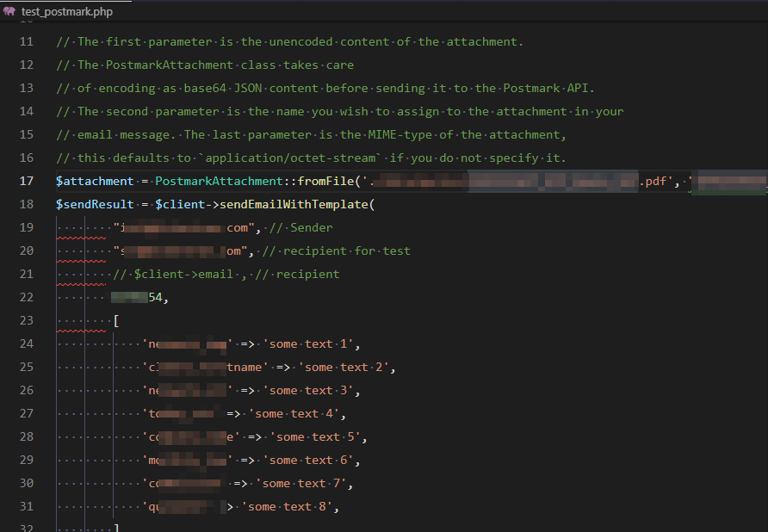Screen dimensions: 768x532
Task: Click PostmarkAttachment class name on line 17
Action: click(x=219, y=181)
